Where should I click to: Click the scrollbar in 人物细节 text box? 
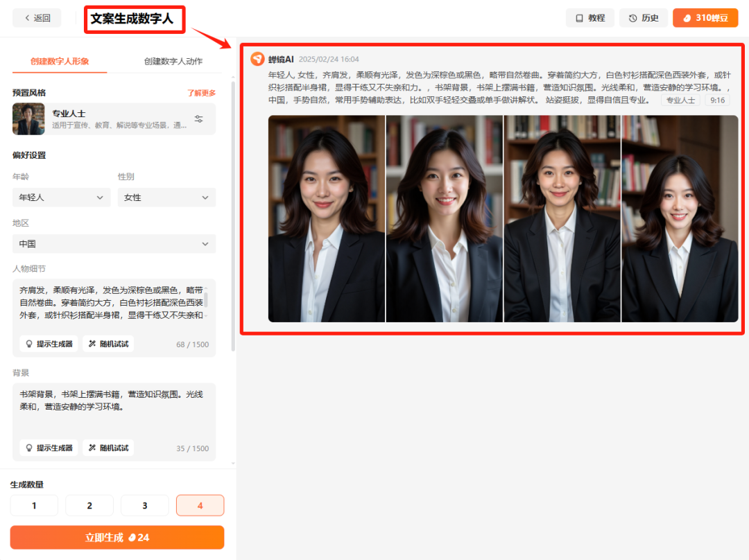[206, 300]
